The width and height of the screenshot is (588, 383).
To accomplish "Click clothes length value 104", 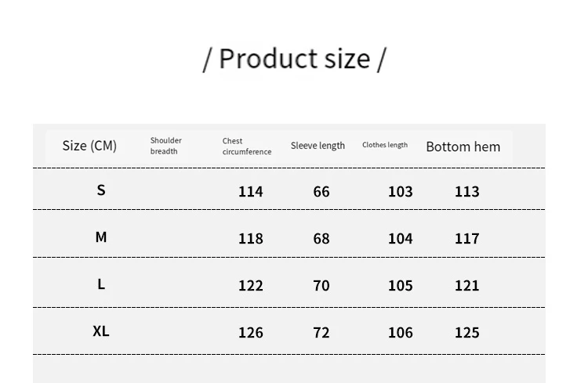I will tap(401, 239).
